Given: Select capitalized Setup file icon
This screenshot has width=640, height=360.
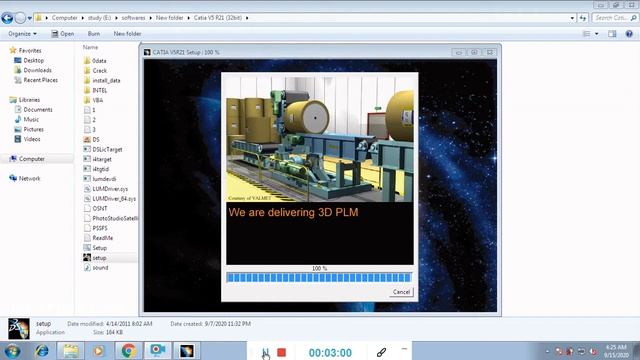Looking at the screenshot, I should click(87, 248).
